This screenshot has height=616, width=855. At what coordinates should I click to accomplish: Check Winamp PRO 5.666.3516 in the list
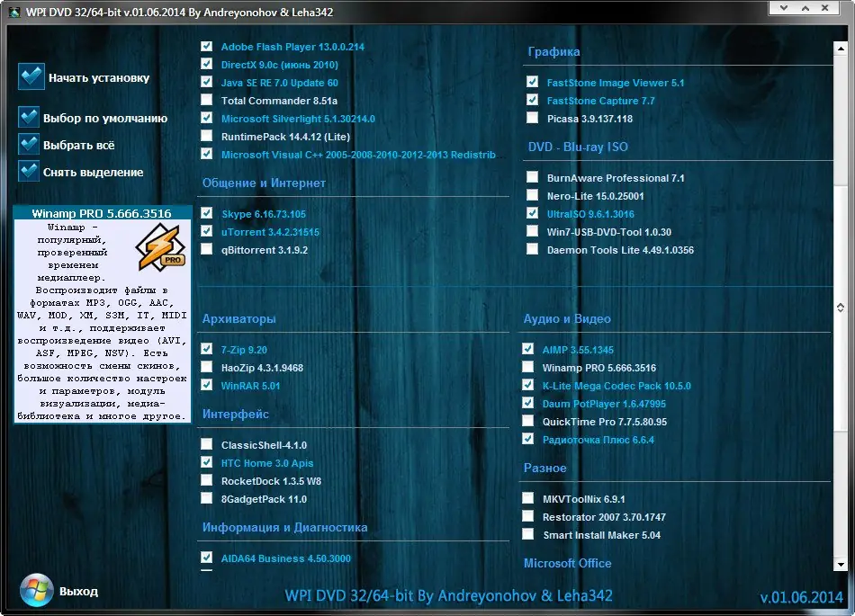[527, 367]
